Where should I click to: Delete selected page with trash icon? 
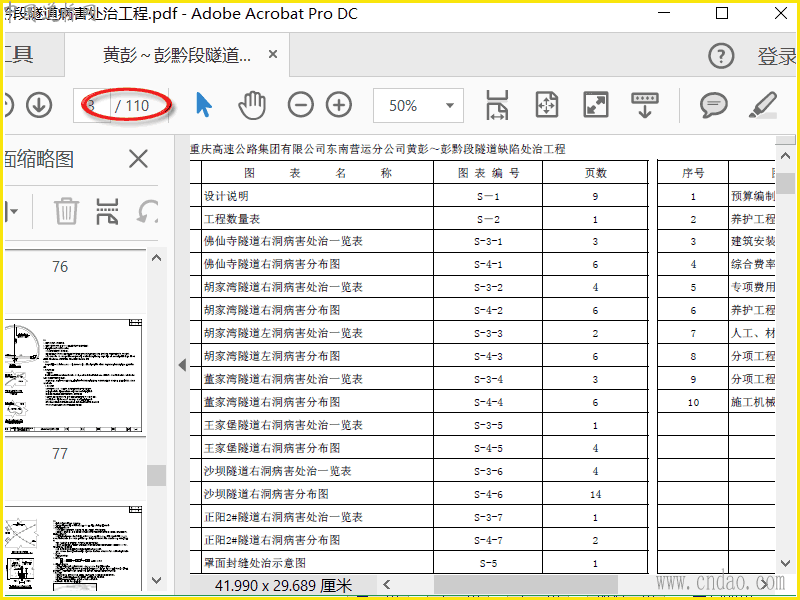point(66,211)
